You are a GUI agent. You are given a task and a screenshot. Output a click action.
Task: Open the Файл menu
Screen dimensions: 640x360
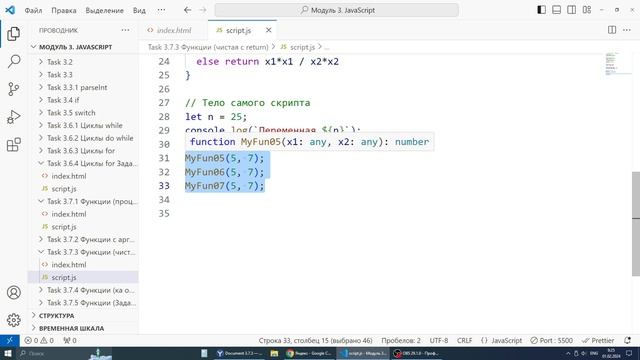coord(33,10)
